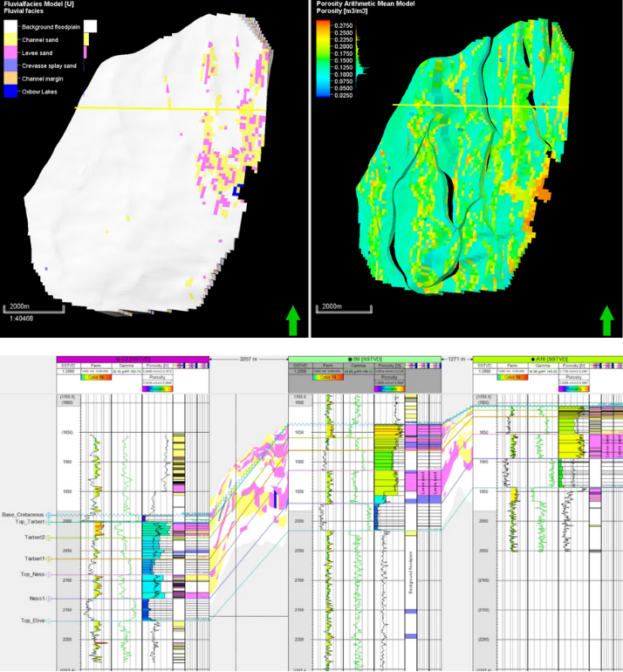Select the Top_Etive marker icon

point(49,621)
